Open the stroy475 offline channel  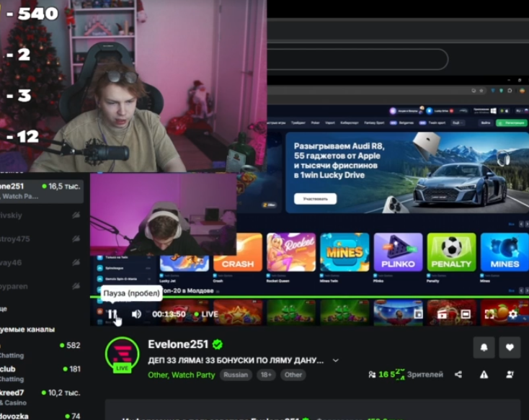41,239
